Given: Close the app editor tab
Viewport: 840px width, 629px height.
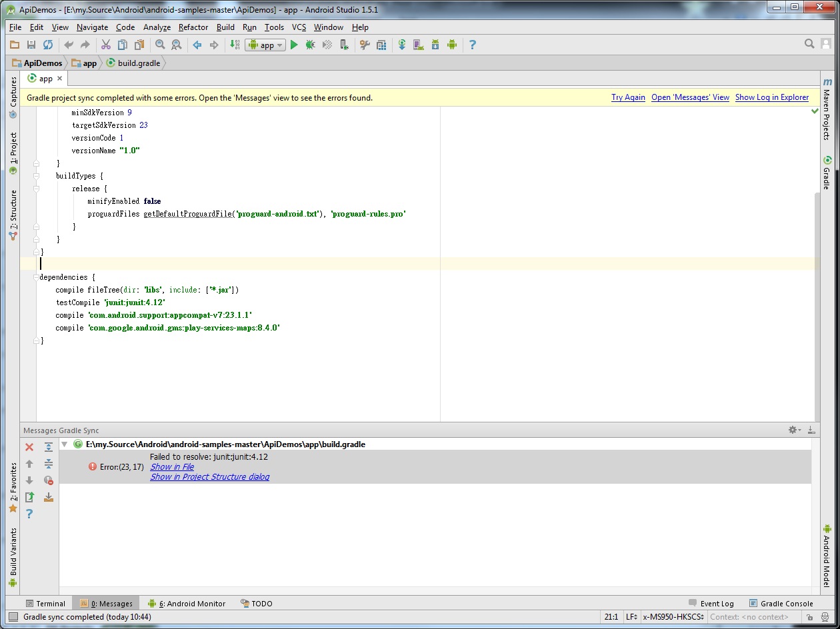Looking at the screenshot, I should [x=59, y=79].
